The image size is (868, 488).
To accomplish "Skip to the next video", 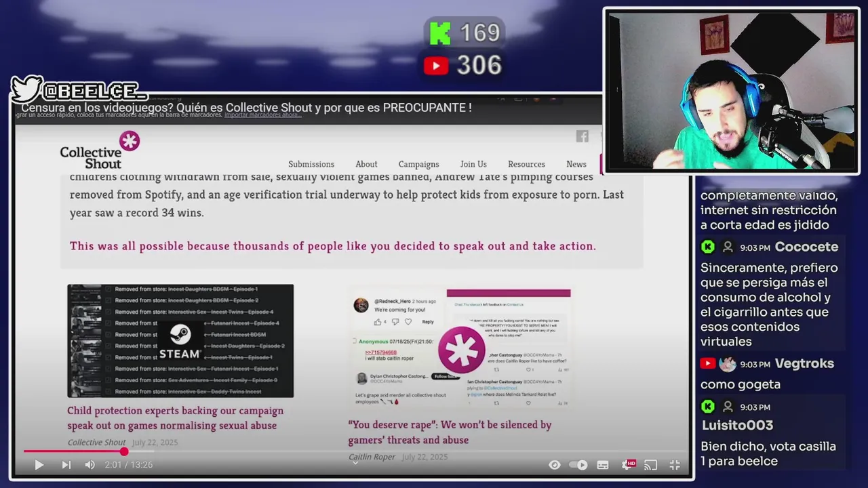I will coord(66,465).
